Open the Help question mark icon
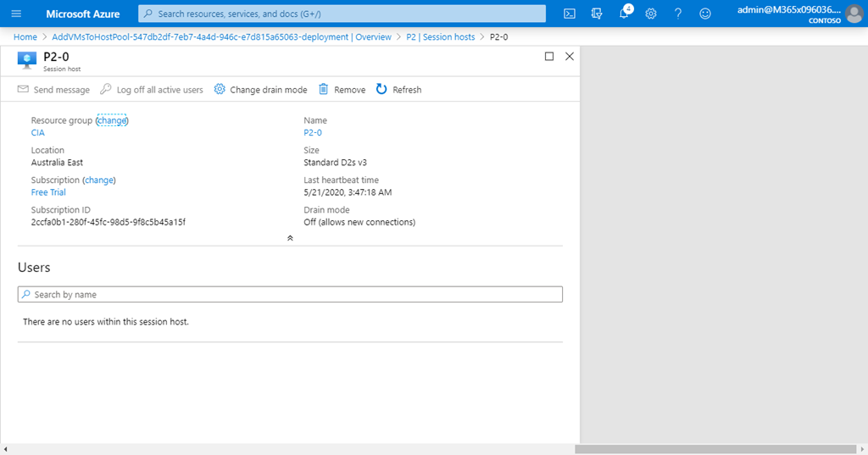 [677, 14]
